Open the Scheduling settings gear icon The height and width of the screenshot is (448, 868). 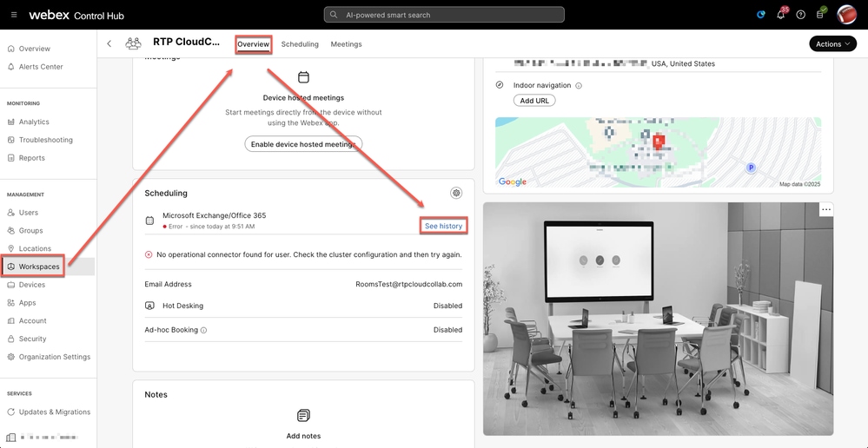pyautogui.click(x=456, y=193)
